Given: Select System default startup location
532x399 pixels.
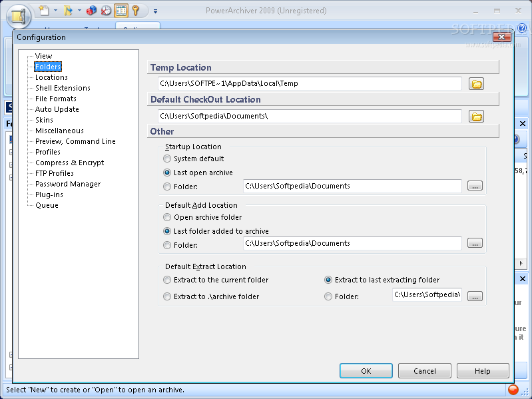Looking at the screenshot, I should [194, 159].
